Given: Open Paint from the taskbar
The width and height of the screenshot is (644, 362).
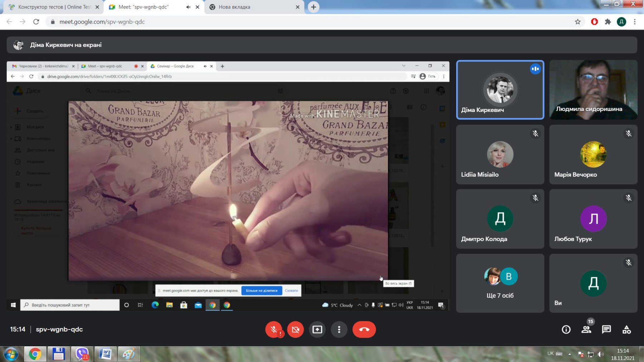Looking at the screenshot, I should pyautogui.click(x=129, y=354).
